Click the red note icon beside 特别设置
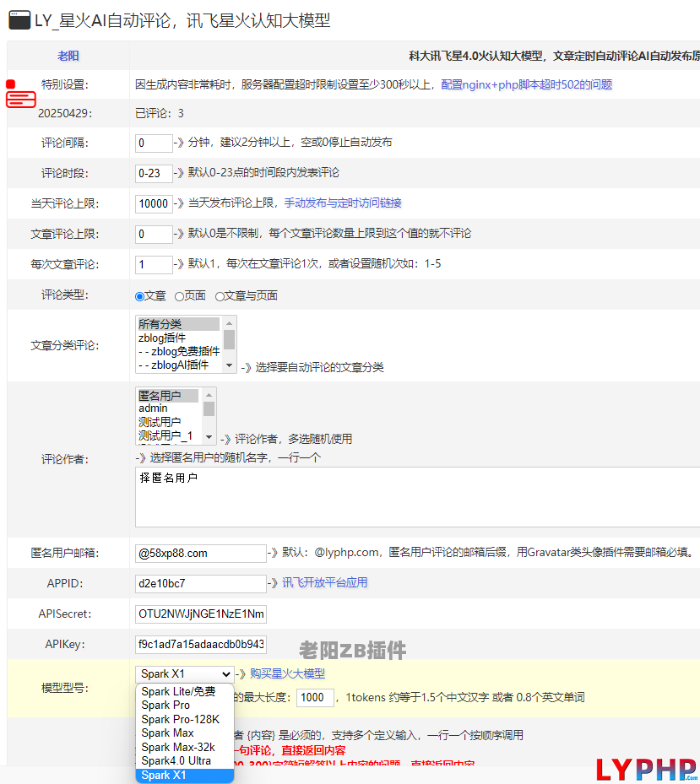This screenshot has height=784, width=700. coord(20,94)
